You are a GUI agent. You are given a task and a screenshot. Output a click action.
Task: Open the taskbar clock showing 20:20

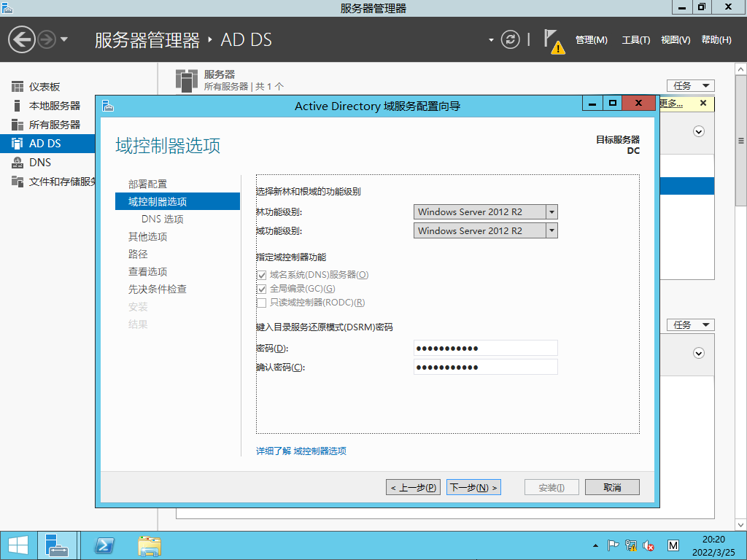713,545
